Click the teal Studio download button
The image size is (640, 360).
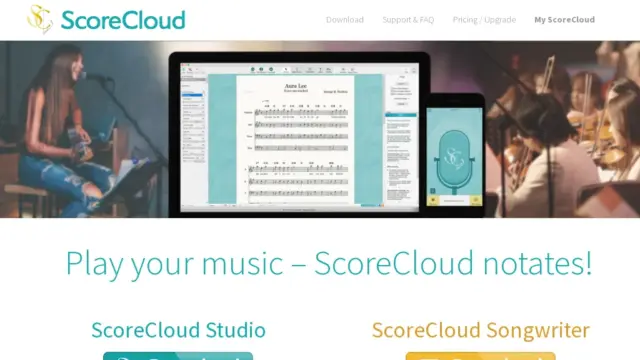[178, 356]
